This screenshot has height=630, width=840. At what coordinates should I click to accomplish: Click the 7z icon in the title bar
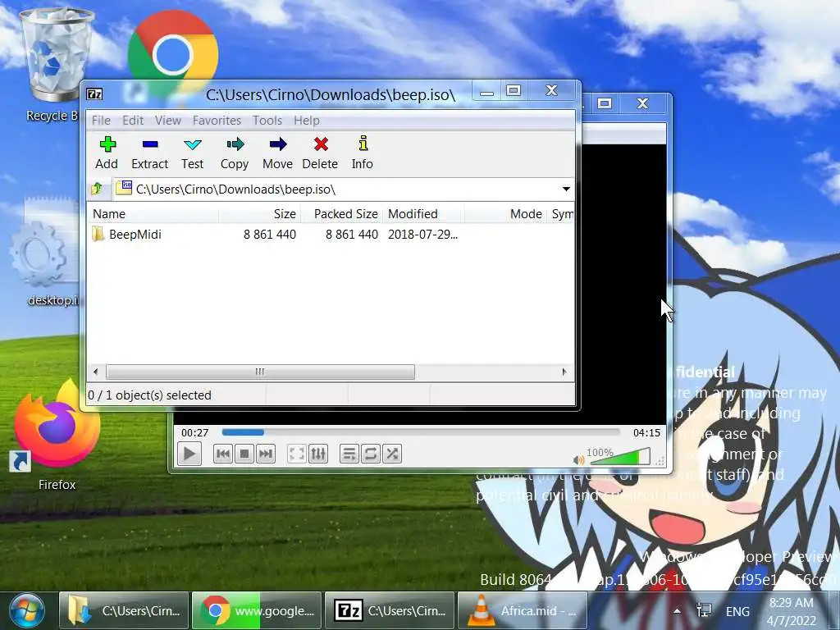pyautogui.click(x=95, y=94)
